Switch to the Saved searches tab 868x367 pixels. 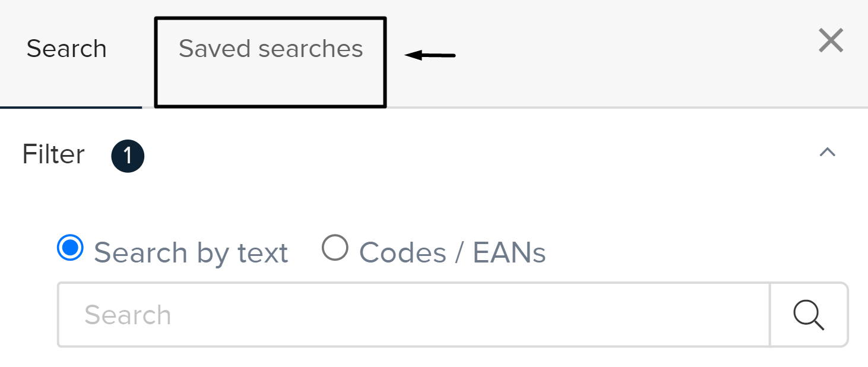point(271,49)
